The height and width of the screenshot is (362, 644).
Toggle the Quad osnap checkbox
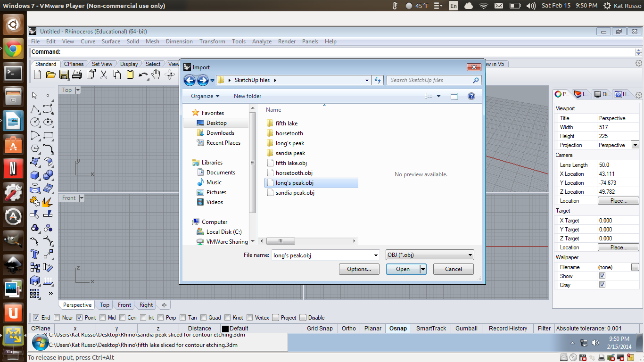click(x=203, y=317)
